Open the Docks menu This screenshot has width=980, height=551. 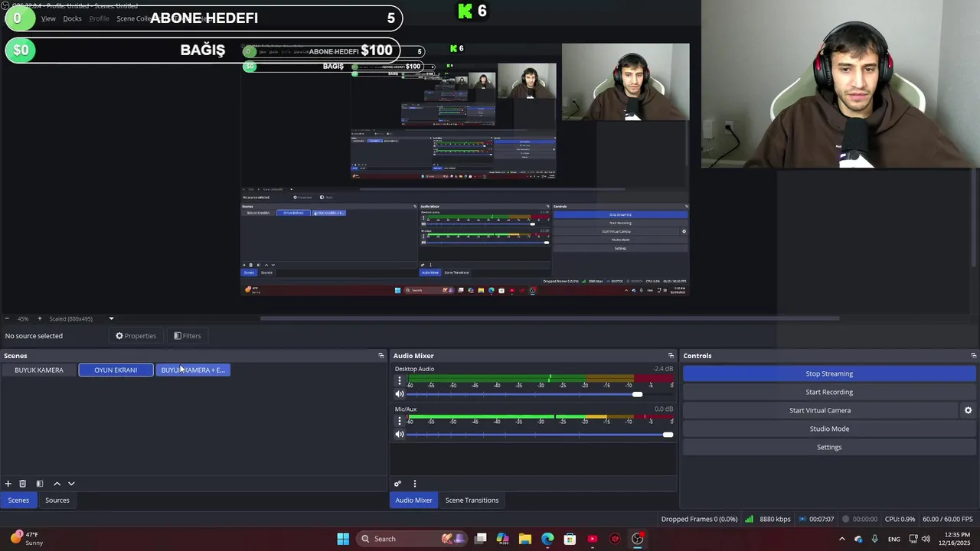(72, 18)
